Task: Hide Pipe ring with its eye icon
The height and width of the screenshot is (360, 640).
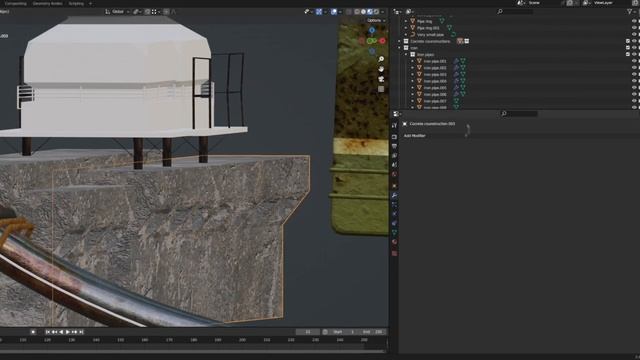Action: tap(634, 21)
